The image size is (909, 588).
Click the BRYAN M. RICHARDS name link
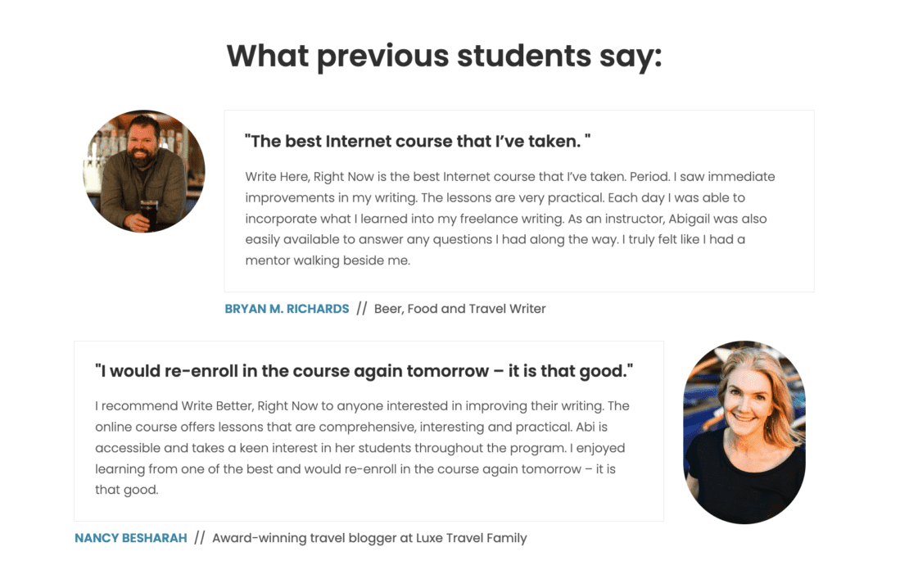(287, 309)
